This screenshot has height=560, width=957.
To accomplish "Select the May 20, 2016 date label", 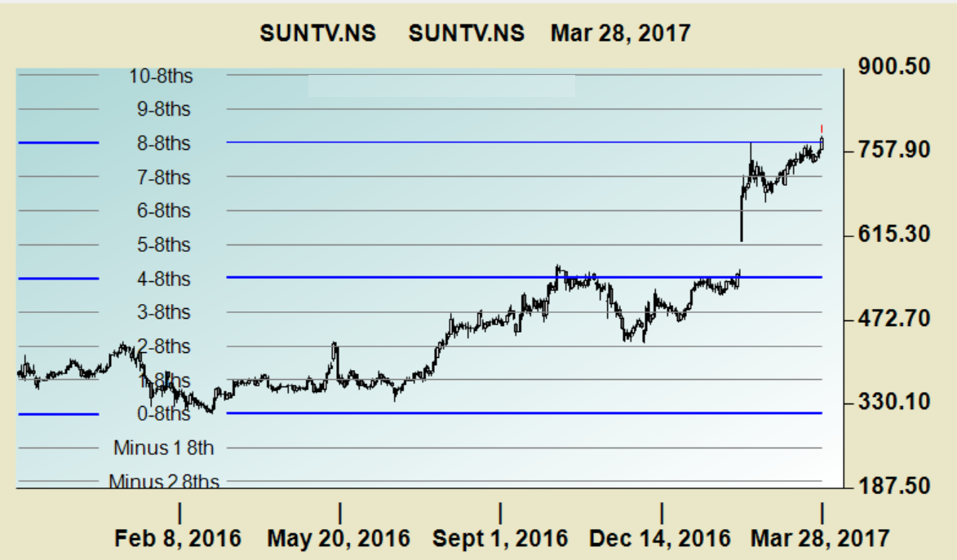I will [x=339, y=539].
